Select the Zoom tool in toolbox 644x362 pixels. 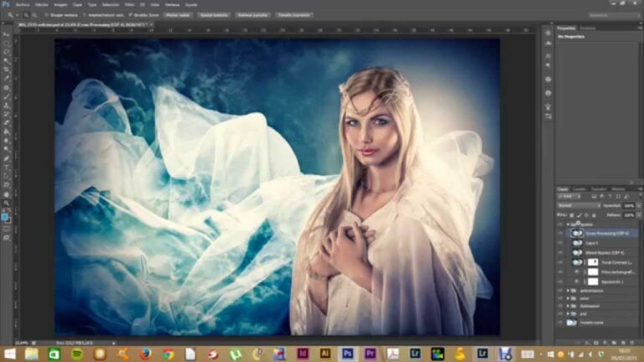point(6,204)
